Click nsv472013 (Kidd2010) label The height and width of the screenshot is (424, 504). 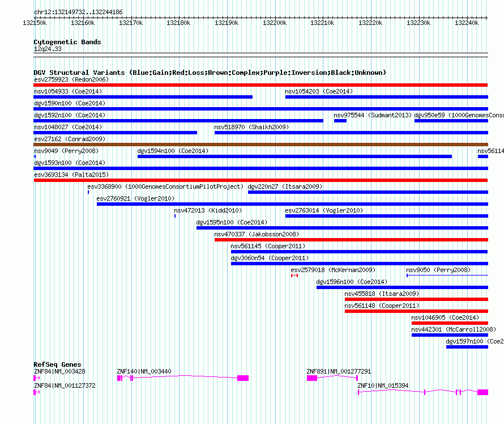[x=208, y=210]
